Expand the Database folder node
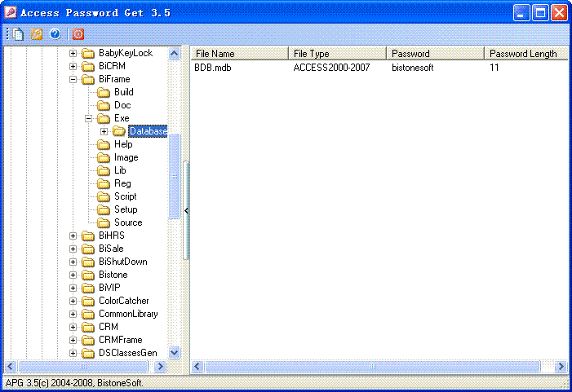 pyautogui.click(x=104, y=131)
